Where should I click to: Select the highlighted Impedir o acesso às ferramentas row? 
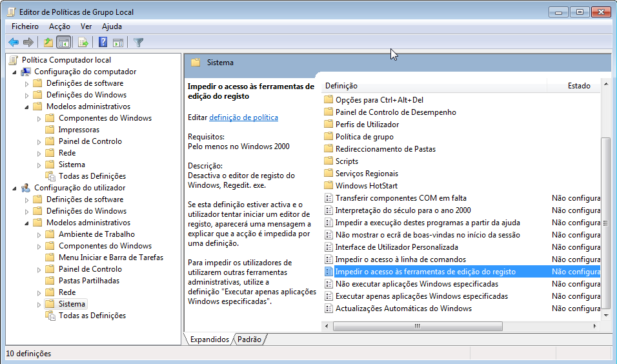pyautogui.click(x=462, y=272)
